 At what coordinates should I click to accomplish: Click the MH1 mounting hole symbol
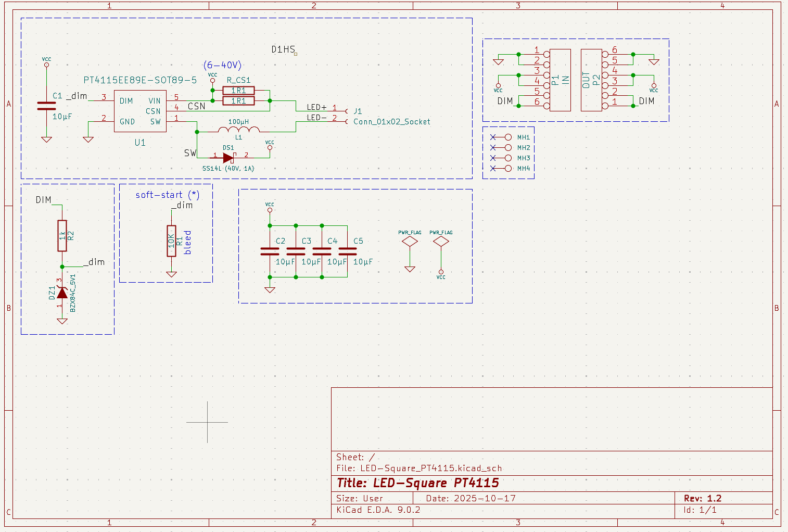pyautogui.click(x=508, y=137)
